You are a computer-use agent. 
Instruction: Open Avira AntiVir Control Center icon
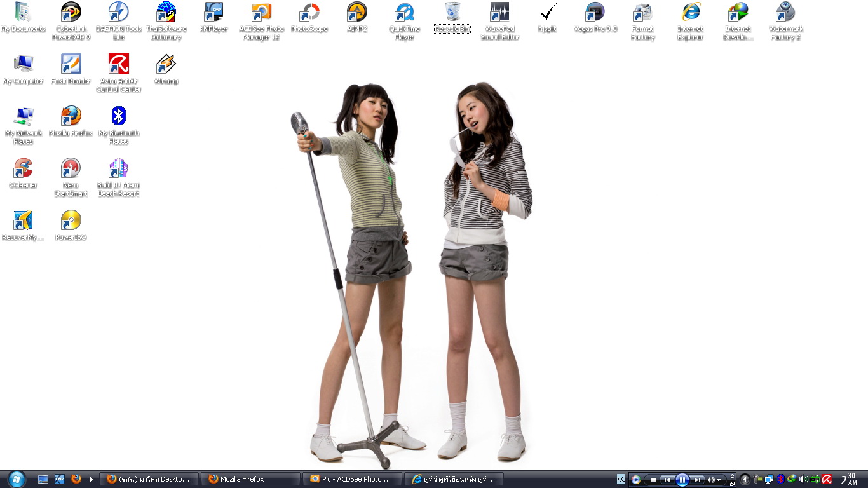(119, 74)
